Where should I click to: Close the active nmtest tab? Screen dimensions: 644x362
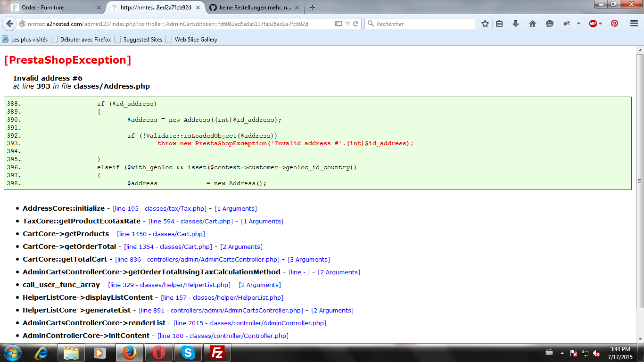(198, 8)
